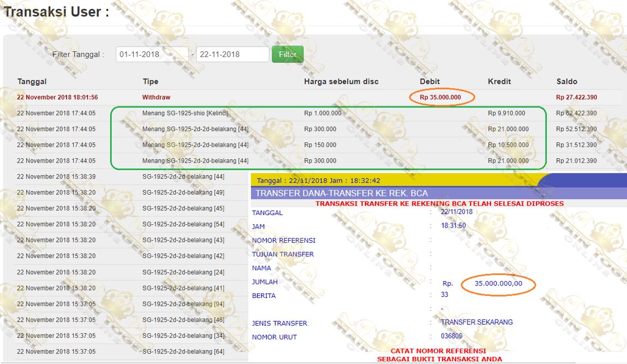Click the TRANSFER DANA-TRANSFER KE REK. BCA header
Image resolution: width=627 pixels, height=364 pixels.
tap(342, 193)
